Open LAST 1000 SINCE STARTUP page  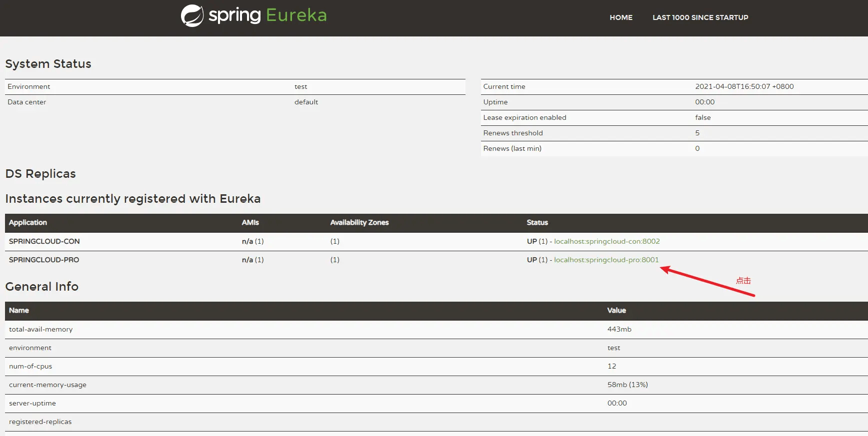coord(700,17)
